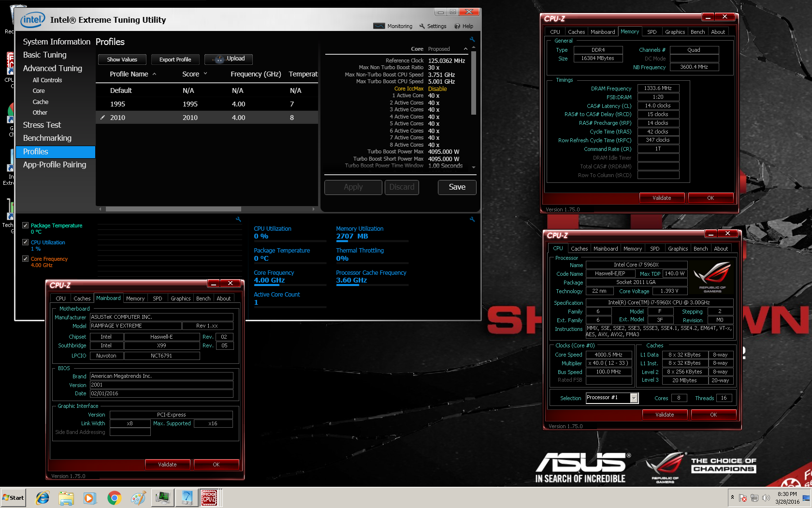Sort profiles by Score chevron
The width and height of the screenshot is (812, 508).
[x=205, y=74]
